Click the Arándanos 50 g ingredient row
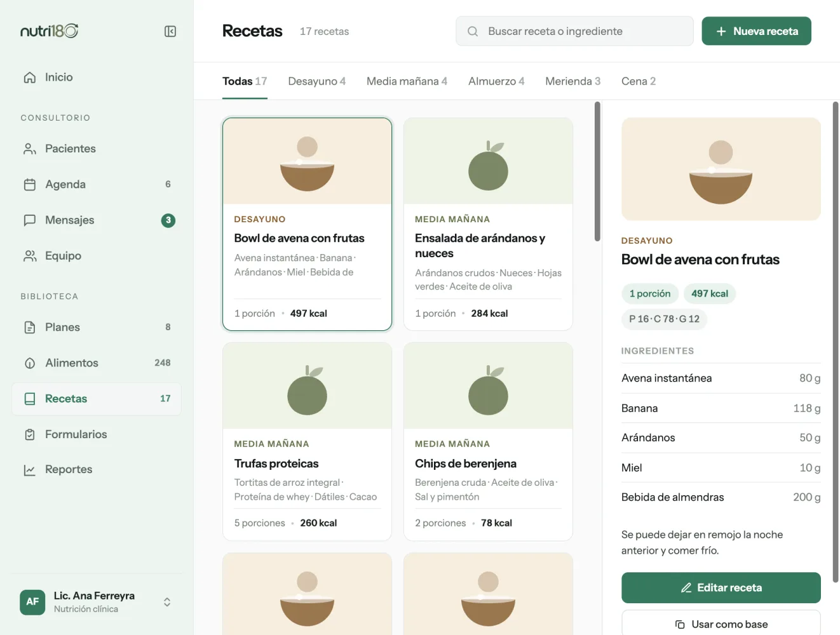Image resolution: width=840 pixels, height=635 pixels. pyautogui.click(x=721, y=438)
